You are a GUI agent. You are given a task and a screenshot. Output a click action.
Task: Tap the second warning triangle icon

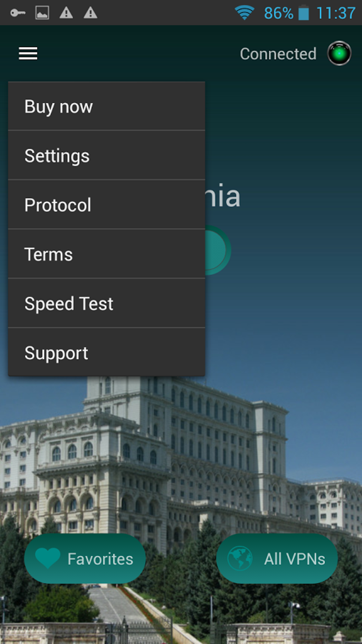(x=90, y=13)
